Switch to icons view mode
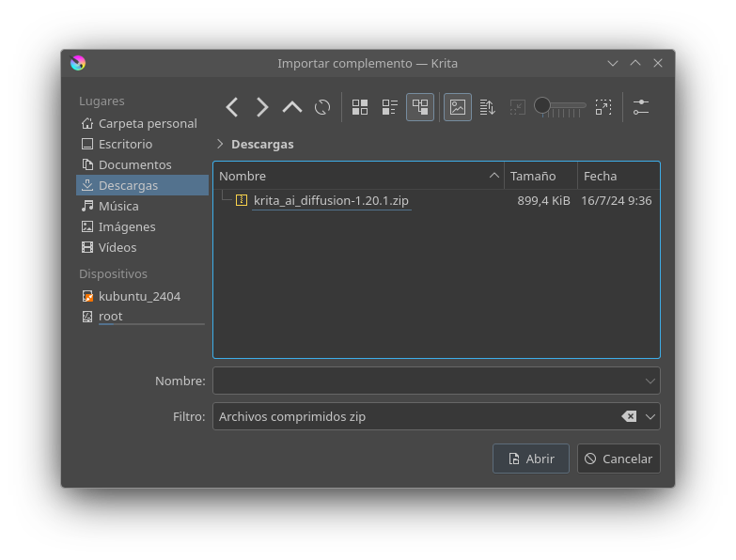Viewport: 736px width, 560px height. click(360, 107)
